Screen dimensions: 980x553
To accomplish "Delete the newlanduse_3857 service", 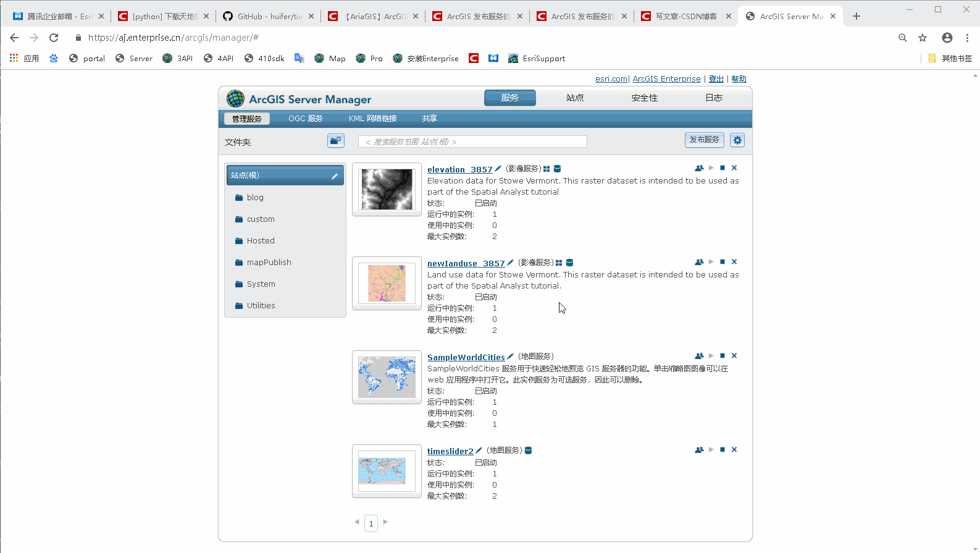I will pyautogui.click(x=734, y=262).
